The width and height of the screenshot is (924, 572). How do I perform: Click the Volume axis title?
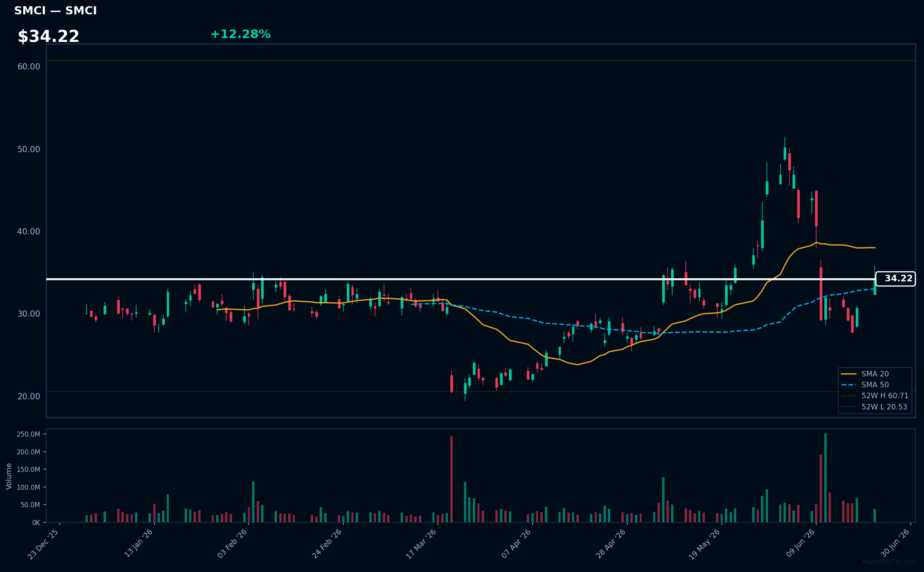[9, 476]
